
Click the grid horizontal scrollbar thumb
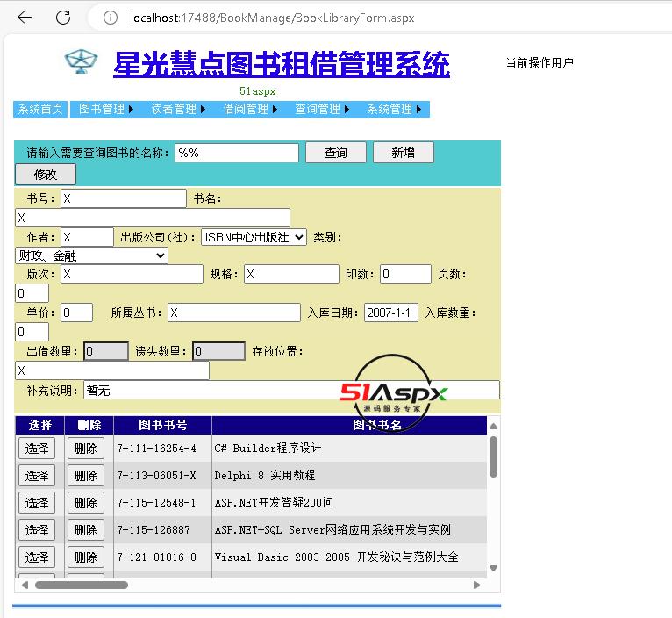tap(82, 585)
